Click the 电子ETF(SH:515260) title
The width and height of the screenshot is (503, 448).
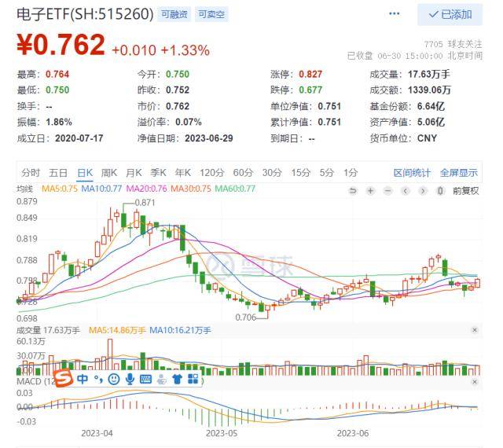(x=85, y=14)
